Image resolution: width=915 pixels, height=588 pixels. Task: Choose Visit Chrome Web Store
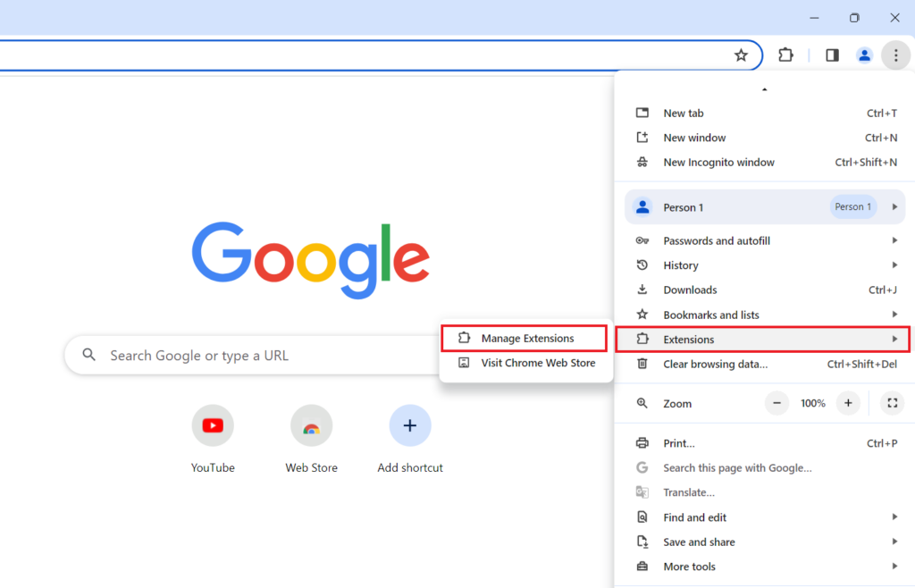point(525,363)
